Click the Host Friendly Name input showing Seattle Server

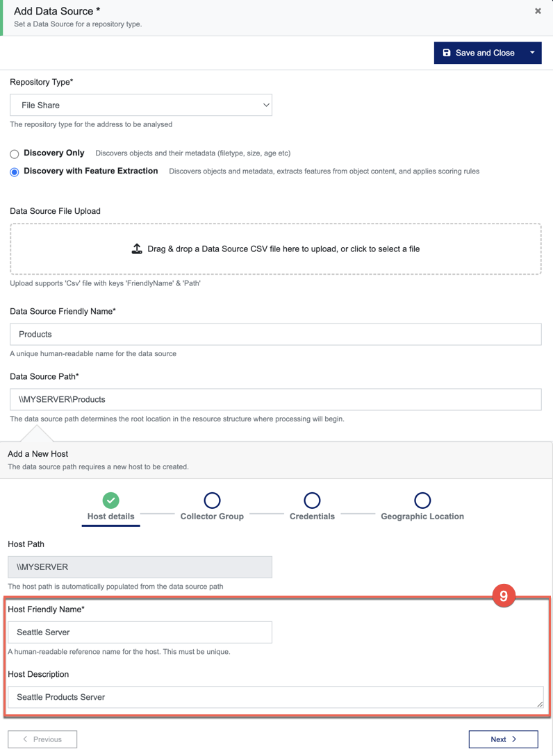click(x=139, y=632)
